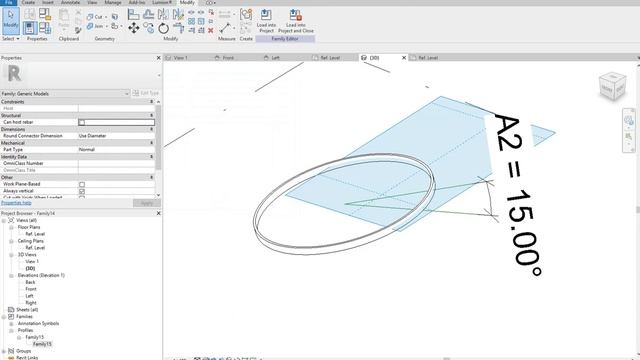Select Annotation Symbols in Project Browser
This screenshot has width=640, height=360.
pyautogui.click(x=38, y=323)
